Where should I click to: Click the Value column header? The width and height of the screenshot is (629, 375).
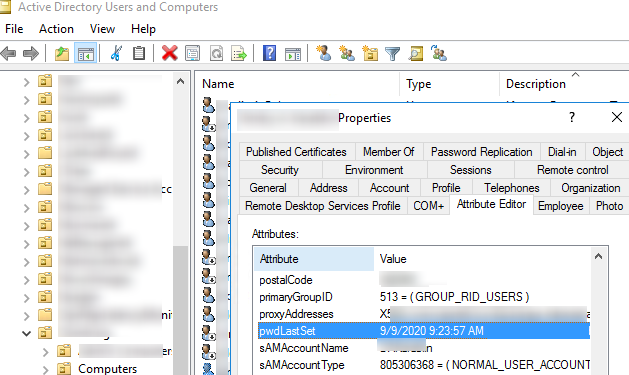(x=483, y=259)
